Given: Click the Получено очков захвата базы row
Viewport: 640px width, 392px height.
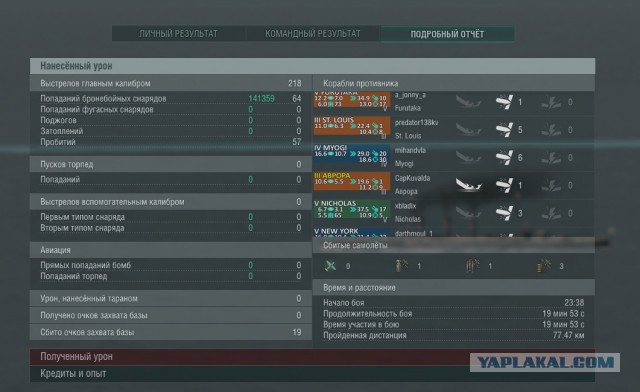Looking at the screenshot, I should pos(171,315).
